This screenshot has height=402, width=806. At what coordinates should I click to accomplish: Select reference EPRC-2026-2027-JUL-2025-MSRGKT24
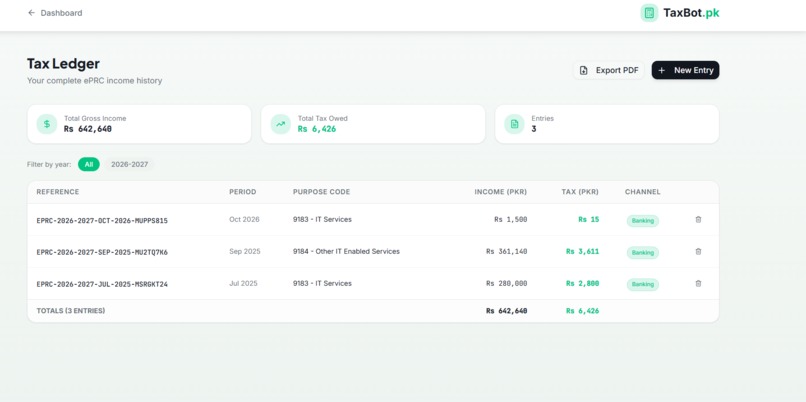tap(102, 284)
